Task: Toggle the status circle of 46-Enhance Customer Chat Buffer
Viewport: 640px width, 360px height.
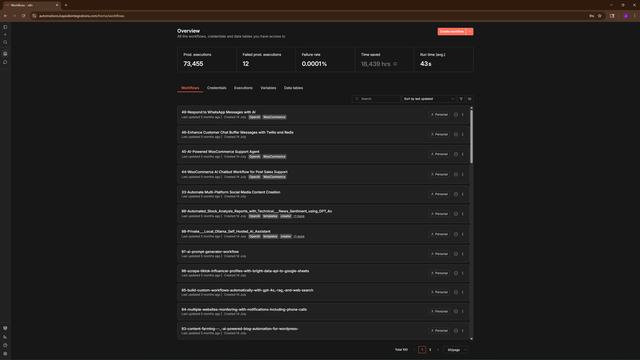Action: [456, 134]
